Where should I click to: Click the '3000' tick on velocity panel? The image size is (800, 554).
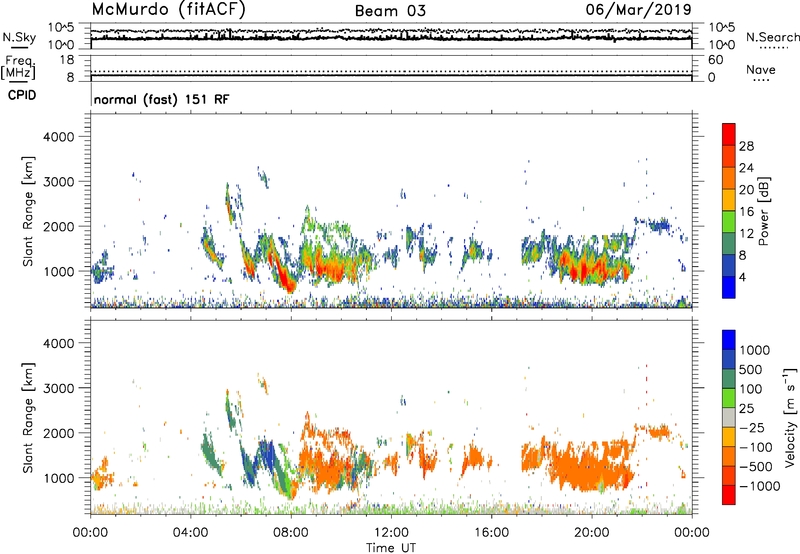pos(58,388)
